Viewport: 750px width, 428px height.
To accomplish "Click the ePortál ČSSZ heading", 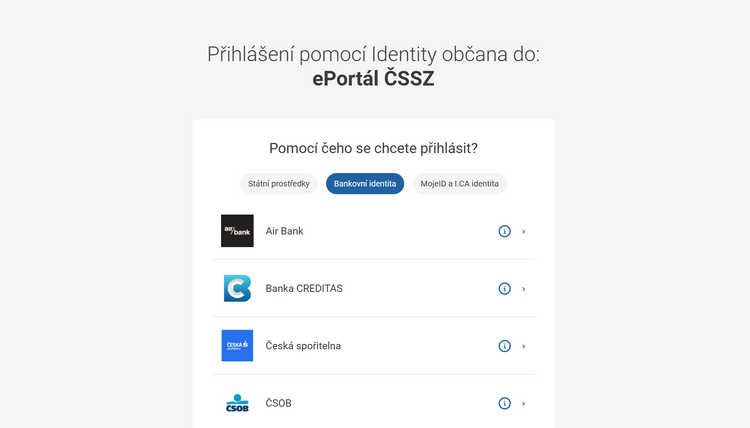I will coord(373,79).
